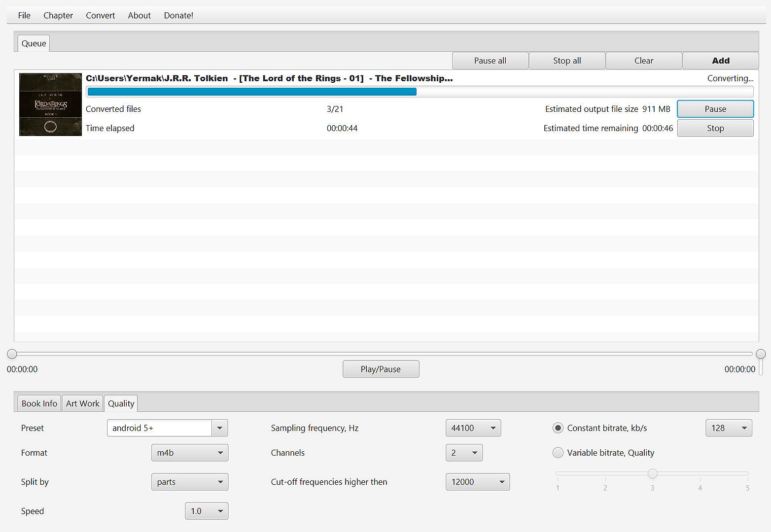The image size is (771, 532).
Task: Click the Split by label
Action: pos(35,482)
